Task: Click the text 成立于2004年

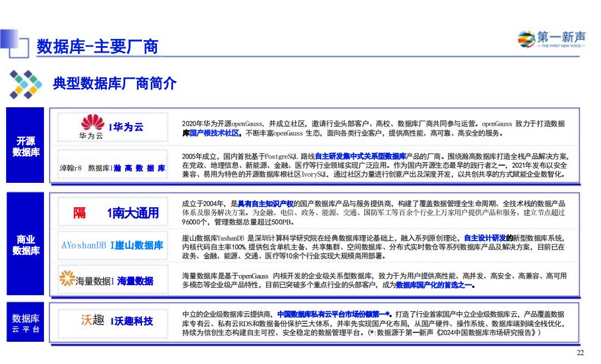Action: (x=203, y=203)
